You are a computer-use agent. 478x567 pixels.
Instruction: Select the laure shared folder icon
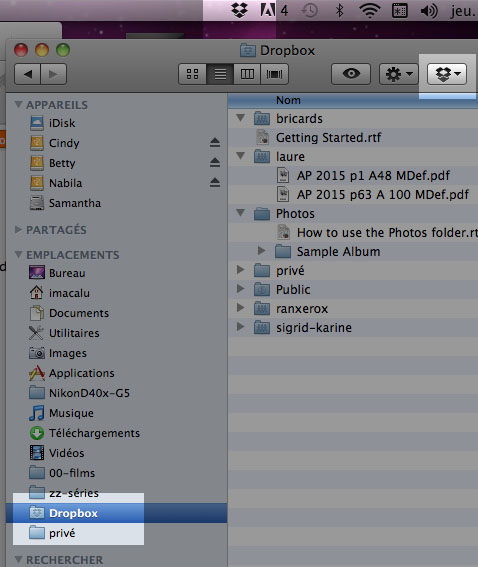[262, 156]
